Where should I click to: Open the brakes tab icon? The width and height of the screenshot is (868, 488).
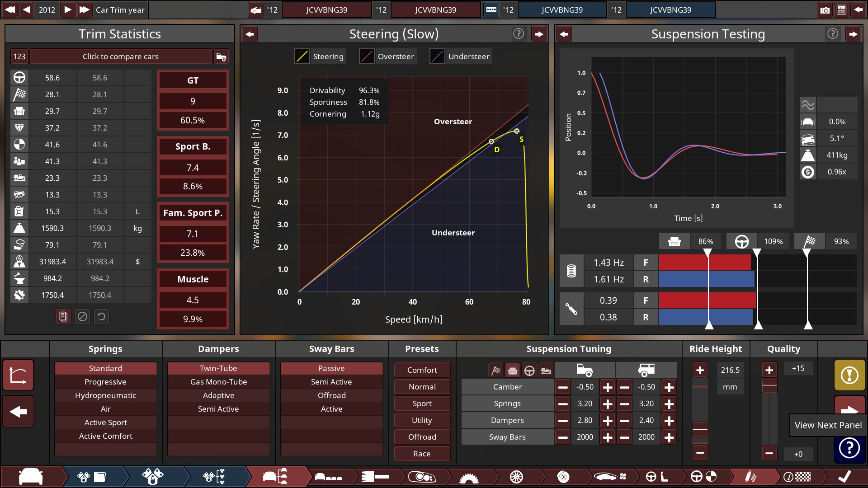click(563, 477)
